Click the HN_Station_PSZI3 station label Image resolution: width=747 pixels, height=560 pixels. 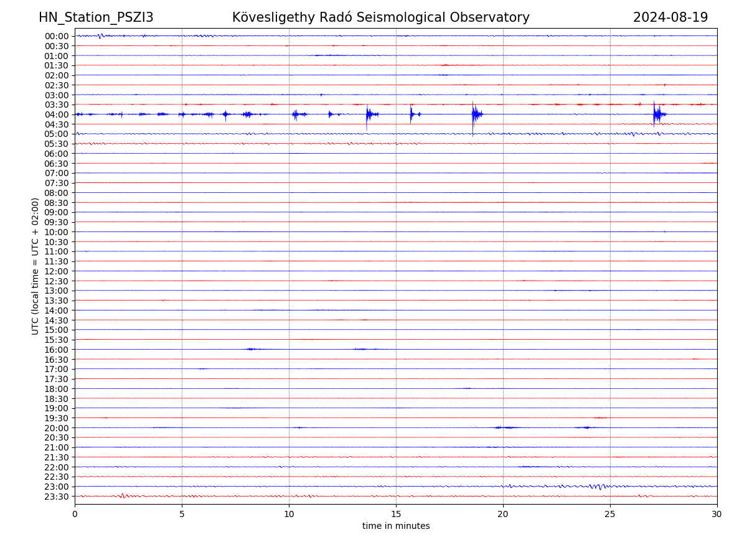coord(96,17)
